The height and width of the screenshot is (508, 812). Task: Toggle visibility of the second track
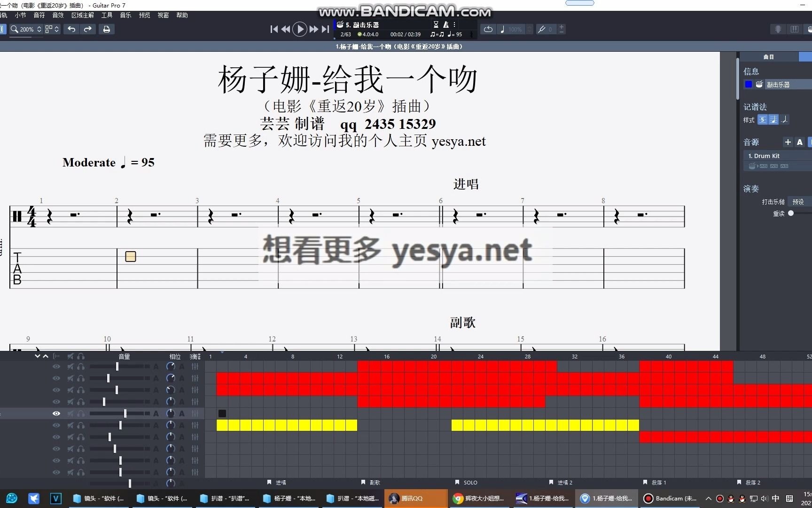click(56, 378)
